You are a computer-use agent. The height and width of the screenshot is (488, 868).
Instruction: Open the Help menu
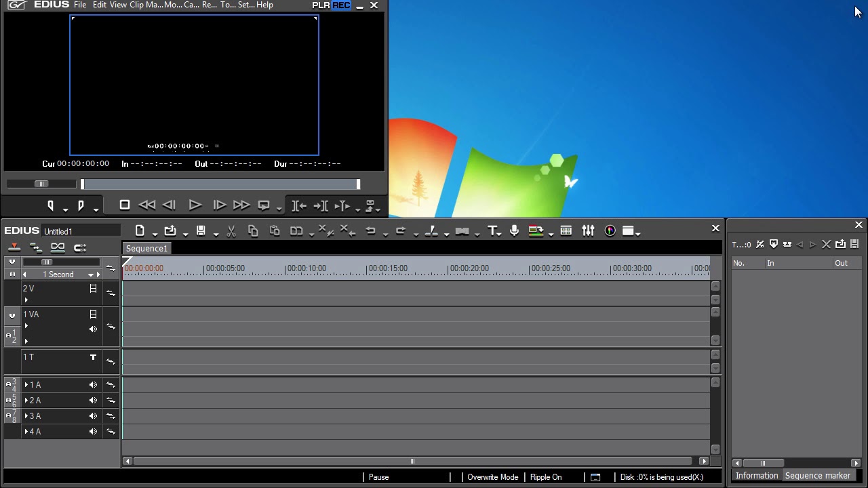click(x=264, y=5)
